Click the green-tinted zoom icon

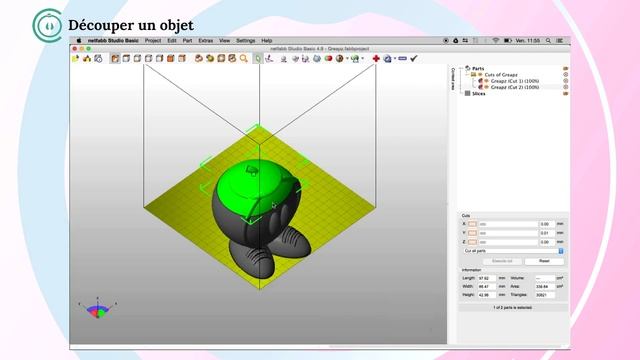[x=210, y=59]
